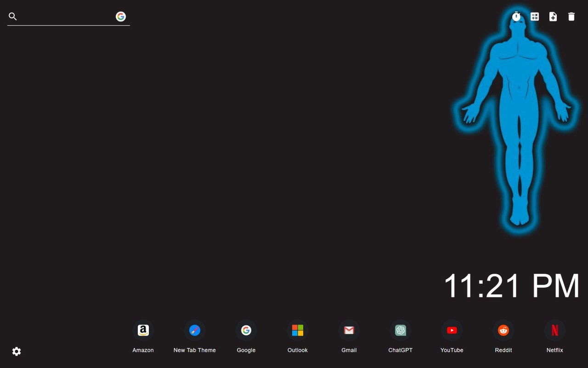Click the "Reddit" label text
588x368 pixels.
(x=503, y=350)
